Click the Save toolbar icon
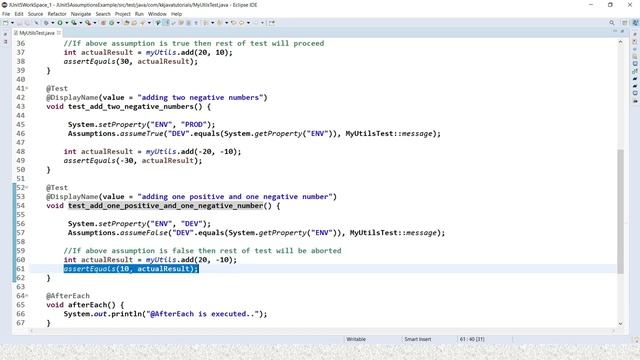This screenshot has height=360, width=640. point(20,23)
